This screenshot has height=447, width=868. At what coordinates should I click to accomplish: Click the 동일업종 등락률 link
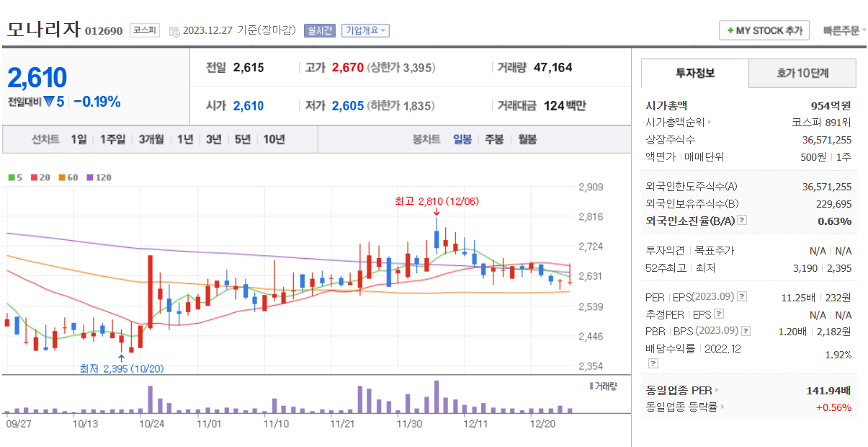pos(681,407)
